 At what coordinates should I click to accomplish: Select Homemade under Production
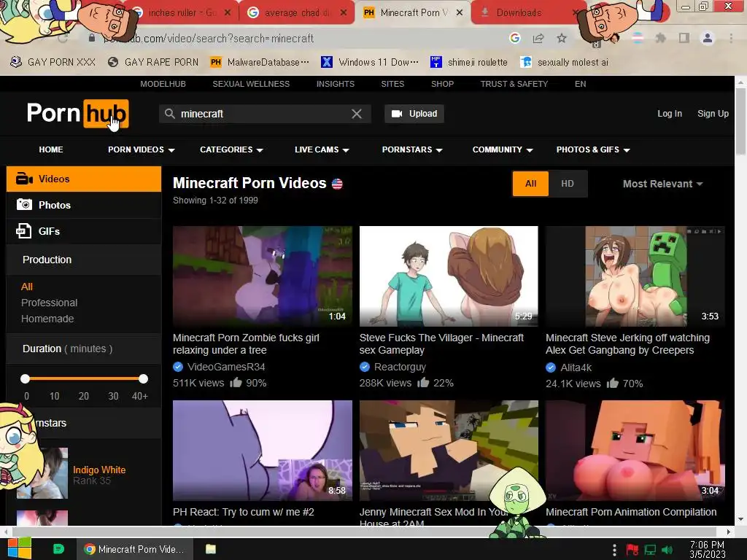pyautogui.click(x=47, y=319)
